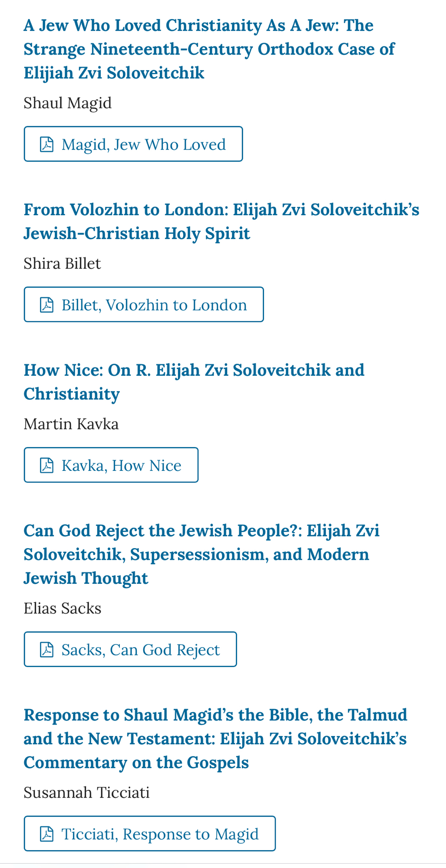Viewport: 446px width, 868px height.
Task: Click PDF icon beside Ticciati, Response to Magid
Action: point(47,834)
